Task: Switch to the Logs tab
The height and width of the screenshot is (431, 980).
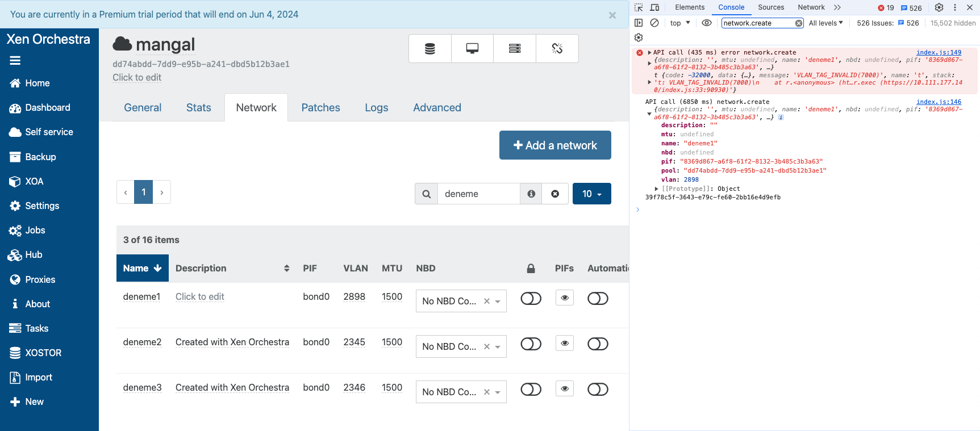Action: 376,107
